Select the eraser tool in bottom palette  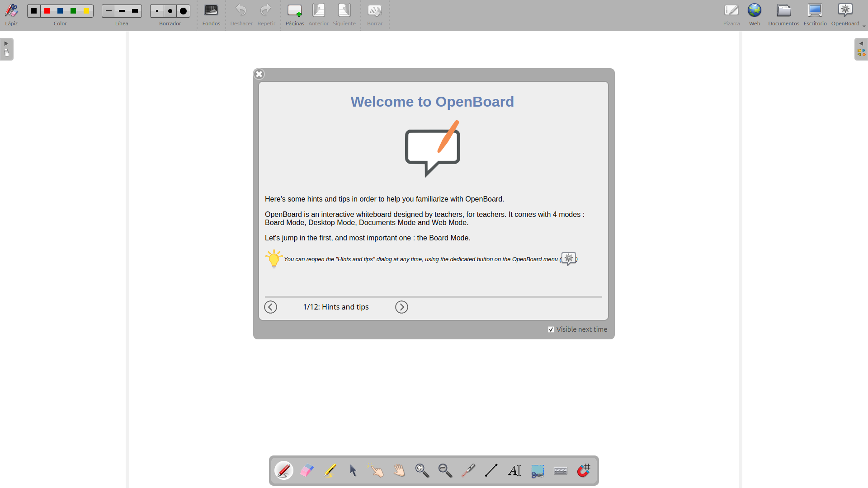click(307, 471)
